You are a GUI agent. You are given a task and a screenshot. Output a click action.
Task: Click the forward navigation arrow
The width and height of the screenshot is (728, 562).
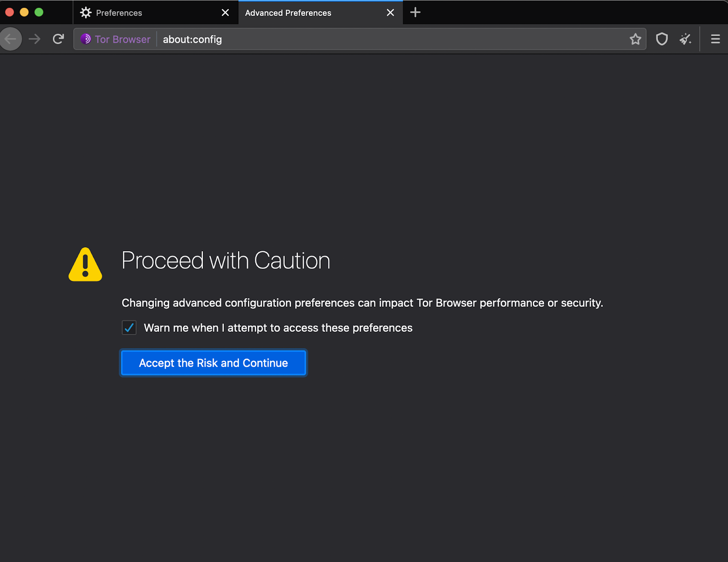35,39
